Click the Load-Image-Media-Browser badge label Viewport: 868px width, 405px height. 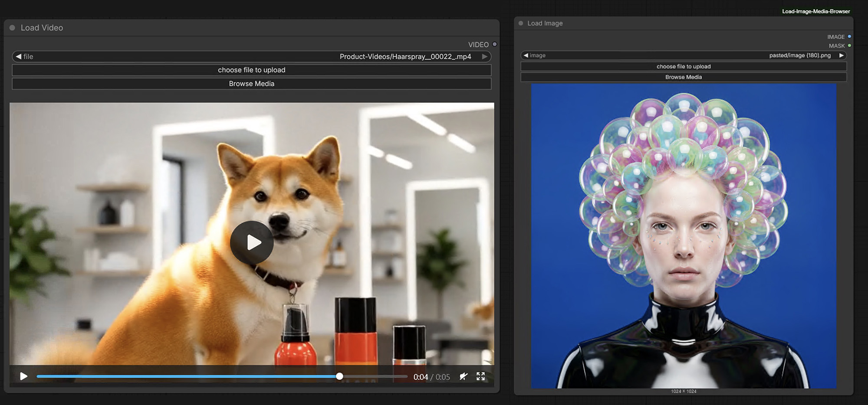click(816, 11)
